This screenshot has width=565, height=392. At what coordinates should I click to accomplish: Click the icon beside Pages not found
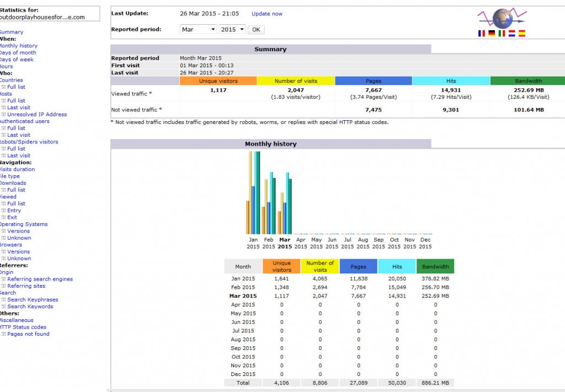[3, 334]
